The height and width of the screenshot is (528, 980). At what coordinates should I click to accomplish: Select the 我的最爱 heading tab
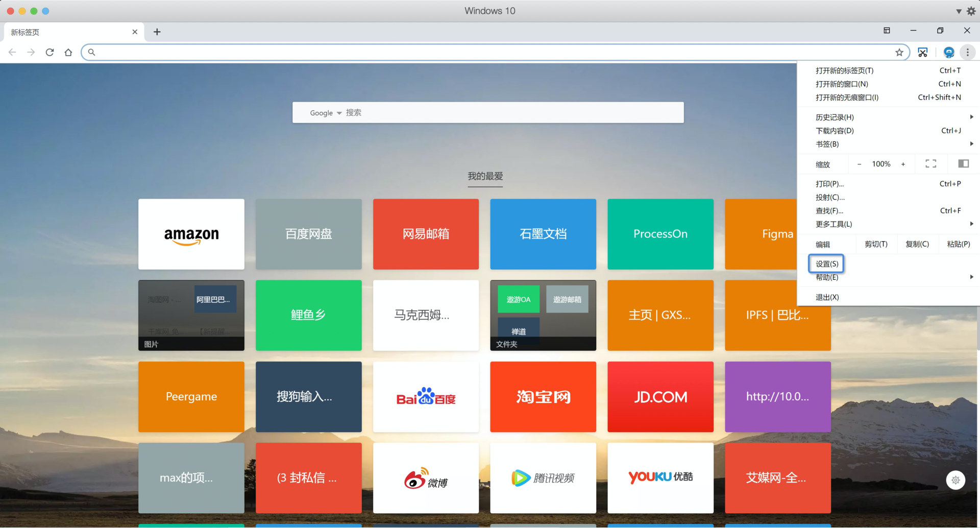tap(485, 176)
